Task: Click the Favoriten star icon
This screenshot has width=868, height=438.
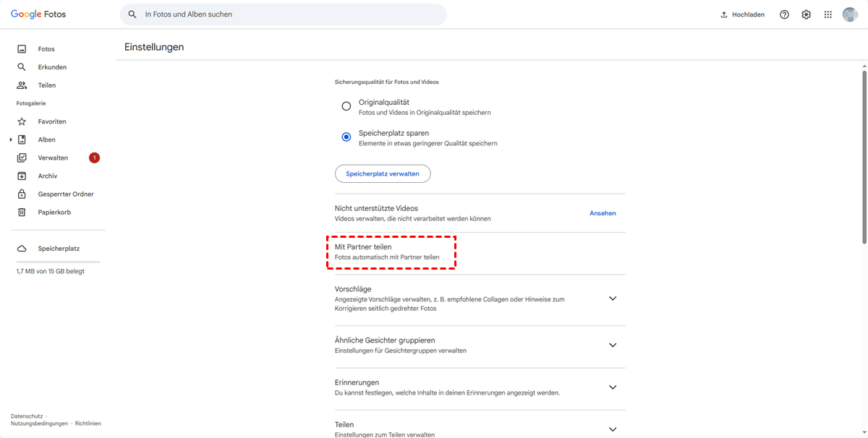Action: click(x=22, y=121)
